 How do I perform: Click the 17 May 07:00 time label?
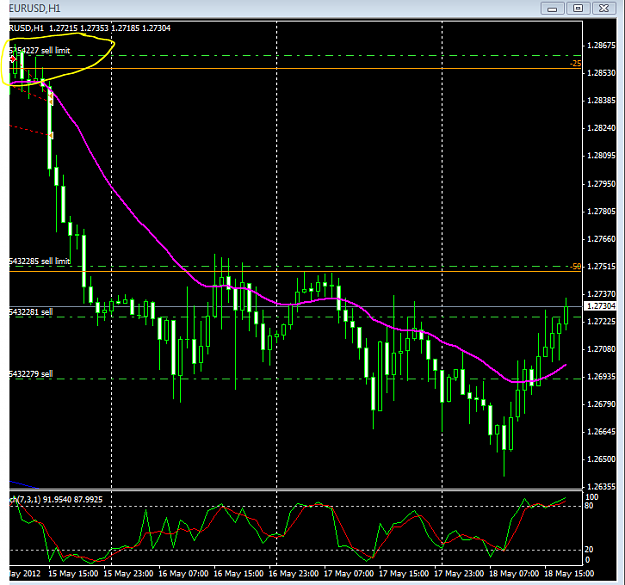pyautogui.click(x=348, y=573)
